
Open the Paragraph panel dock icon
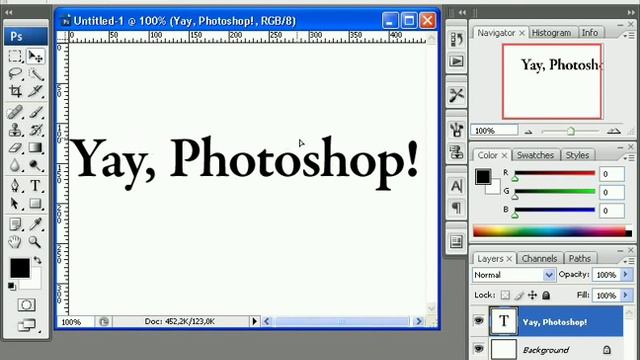(456, 208)
